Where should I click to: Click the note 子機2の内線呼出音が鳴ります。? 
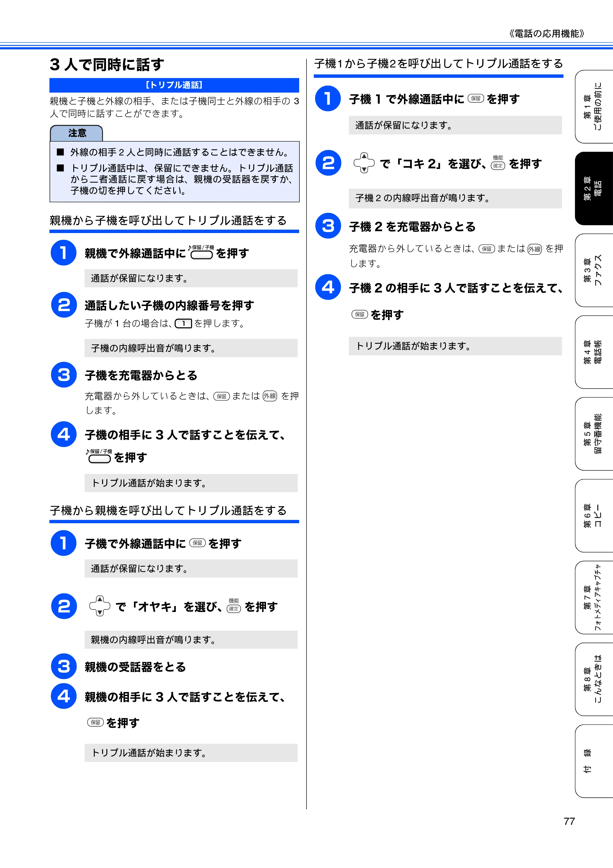455,198
